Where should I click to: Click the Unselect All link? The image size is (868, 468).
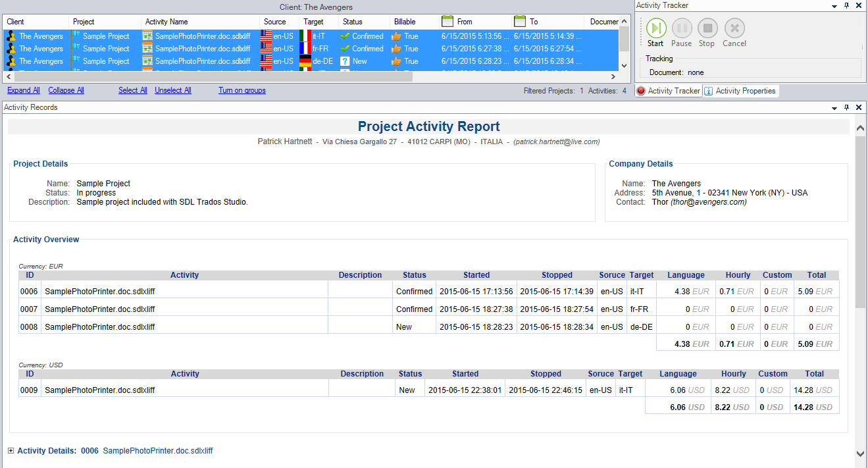[x=173, y=90]
